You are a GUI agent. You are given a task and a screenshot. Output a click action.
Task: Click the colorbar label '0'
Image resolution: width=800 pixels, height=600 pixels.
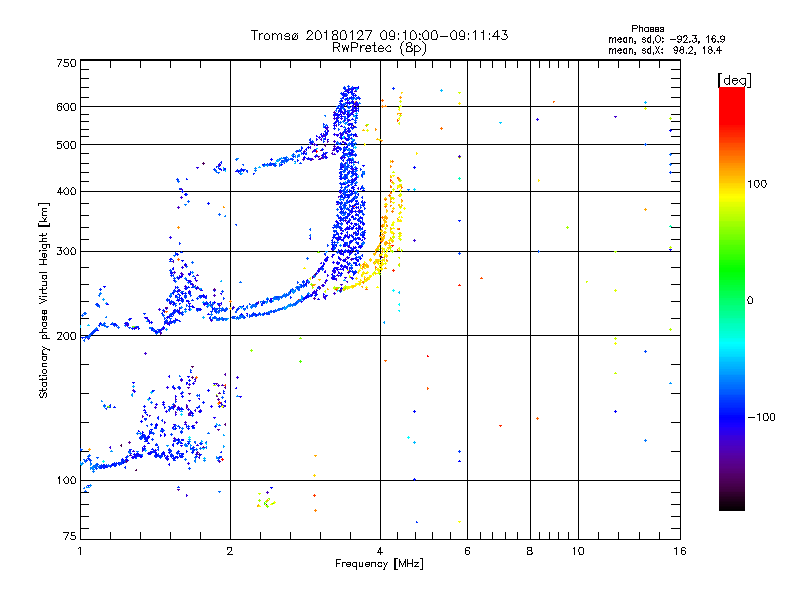pyautogui.click(x=750, y=301)
